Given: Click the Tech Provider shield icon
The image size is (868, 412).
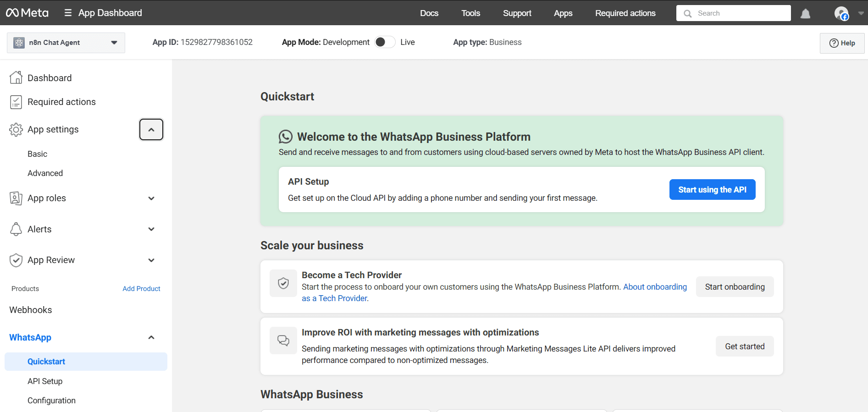Looking at the screenshot, I should (283, 283).
